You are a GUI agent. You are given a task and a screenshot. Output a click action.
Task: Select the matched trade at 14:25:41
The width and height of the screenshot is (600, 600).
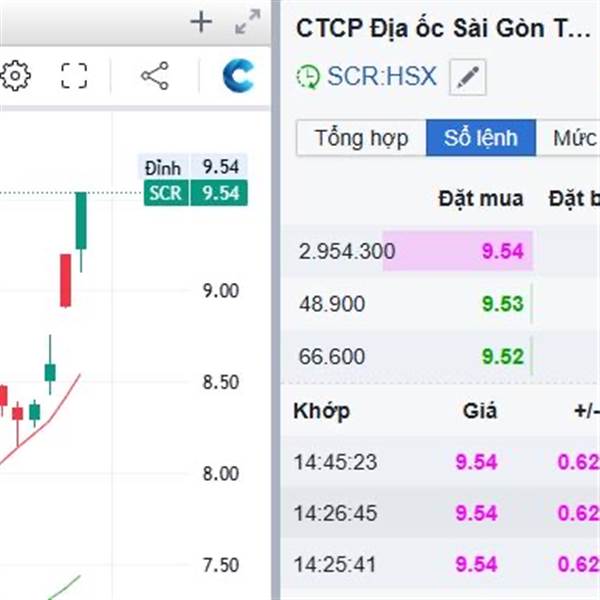click(x=440, y=564)
